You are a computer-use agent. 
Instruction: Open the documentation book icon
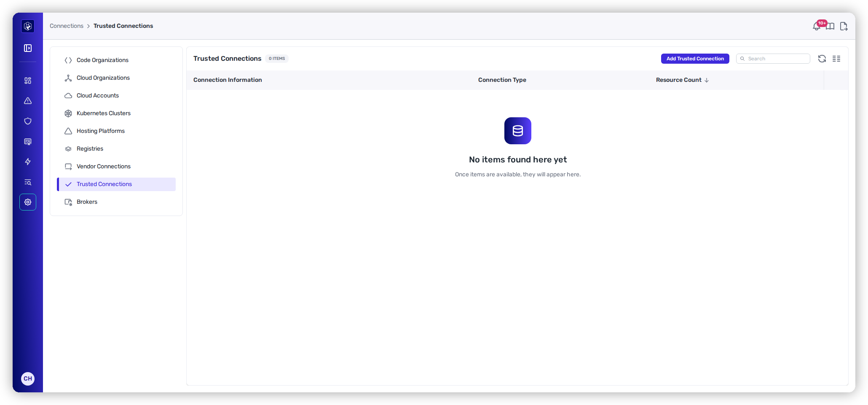click(x=830, y=26)
